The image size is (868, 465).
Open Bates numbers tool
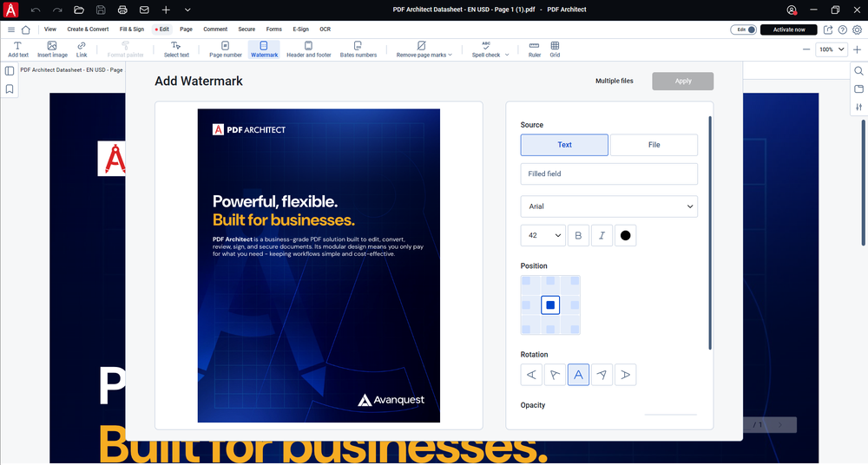click(358, 49)
